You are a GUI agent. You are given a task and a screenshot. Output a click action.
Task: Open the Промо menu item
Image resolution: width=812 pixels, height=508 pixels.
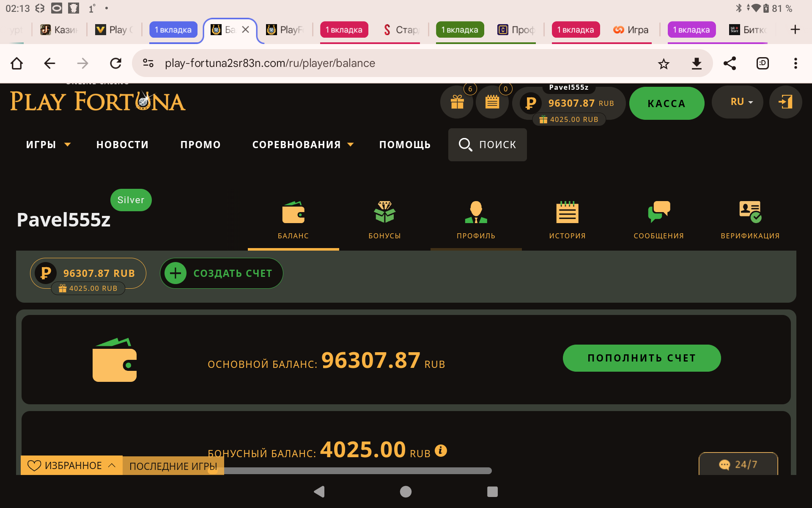(x=200, y=145)
